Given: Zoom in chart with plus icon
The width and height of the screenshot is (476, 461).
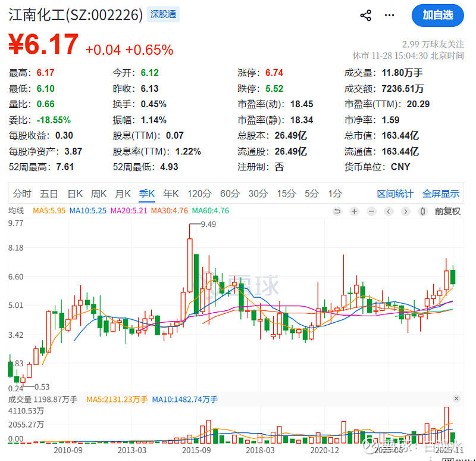Looking at the screenshot, I should (354, 211).
